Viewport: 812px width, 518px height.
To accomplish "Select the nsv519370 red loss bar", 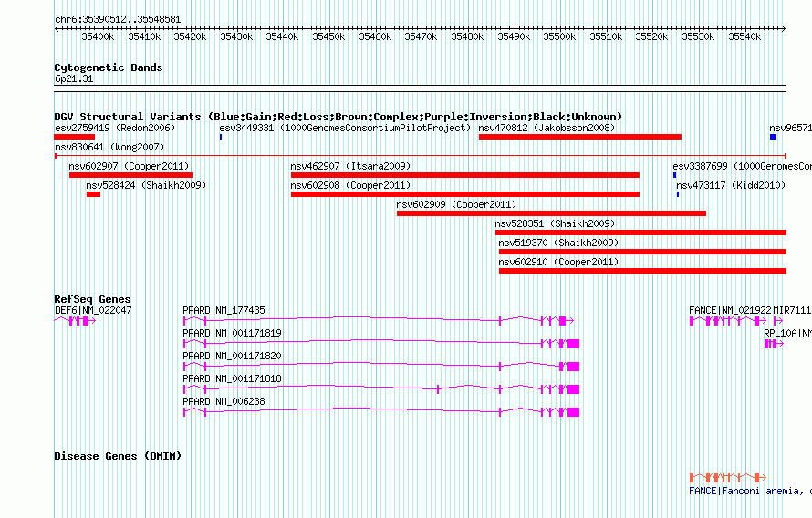I will click(x=642, y=252).
